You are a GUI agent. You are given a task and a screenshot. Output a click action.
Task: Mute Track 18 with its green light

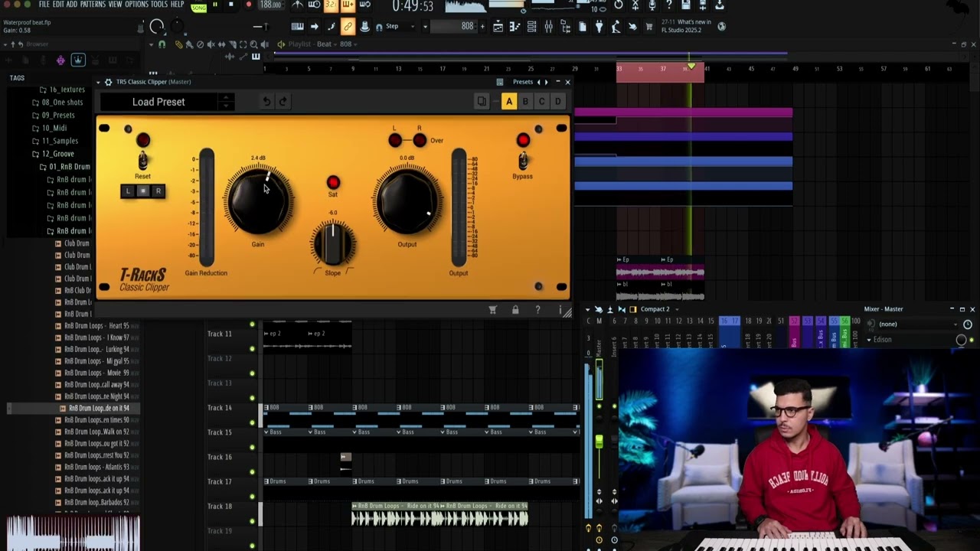[252, 521]
